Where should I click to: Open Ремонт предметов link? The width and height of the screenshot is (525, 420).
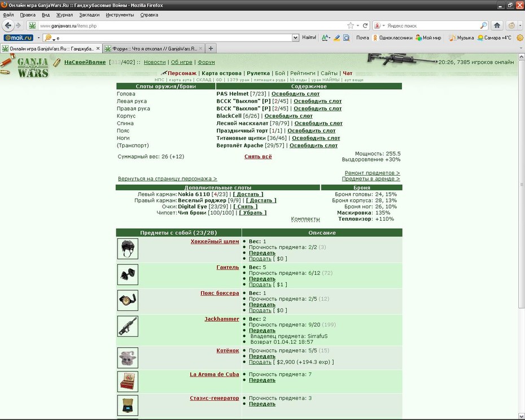tap(372, 173)
